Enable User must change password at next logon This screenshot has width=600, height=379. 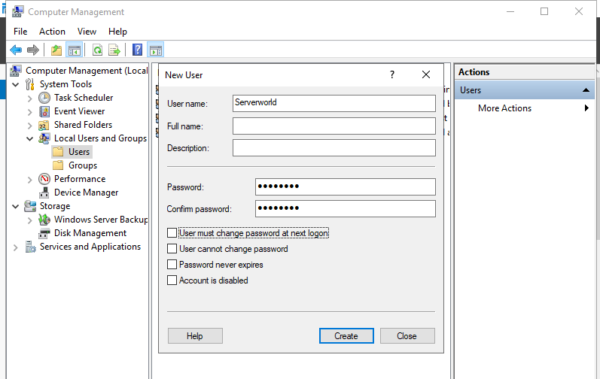click(x=172, y=233)
